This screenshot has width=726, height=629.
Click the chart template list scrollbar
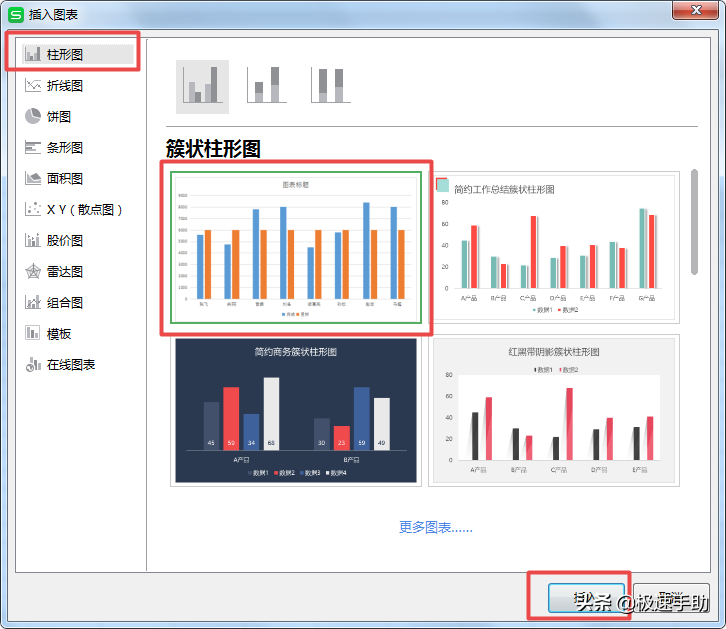point(694,222)
